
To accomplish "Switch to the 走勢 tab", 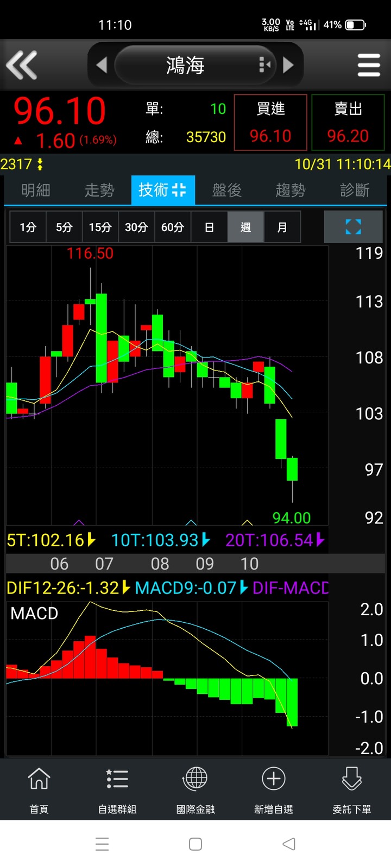I will (x=99, y=190).
